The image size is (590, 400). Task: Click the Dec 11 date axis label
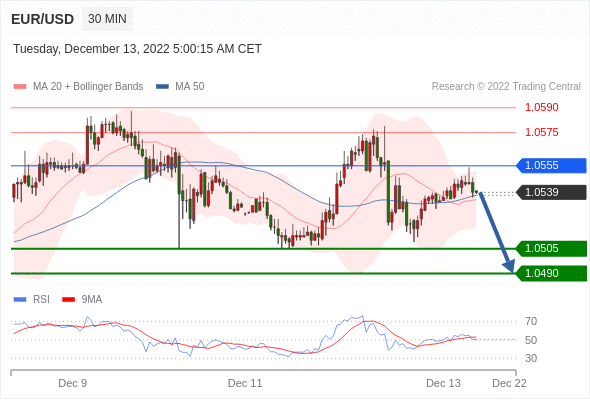coord(245,383)
